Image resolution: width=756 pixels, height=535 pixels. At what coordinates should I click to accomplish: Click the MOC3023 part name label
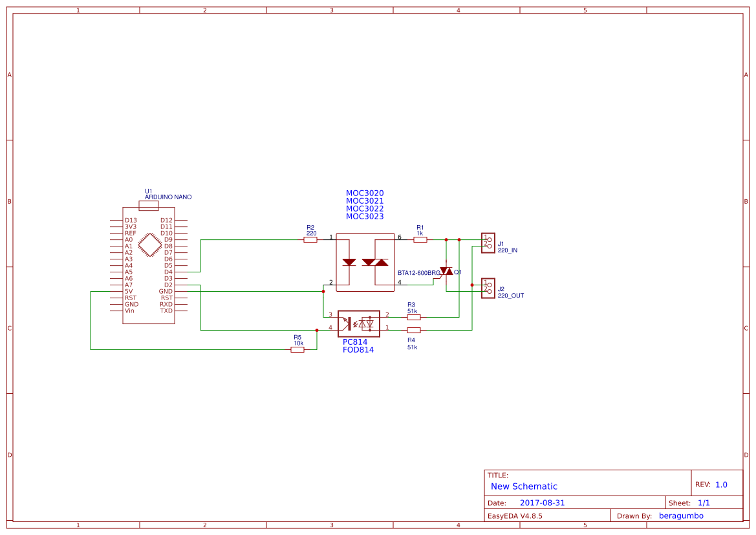click(365, 217)
